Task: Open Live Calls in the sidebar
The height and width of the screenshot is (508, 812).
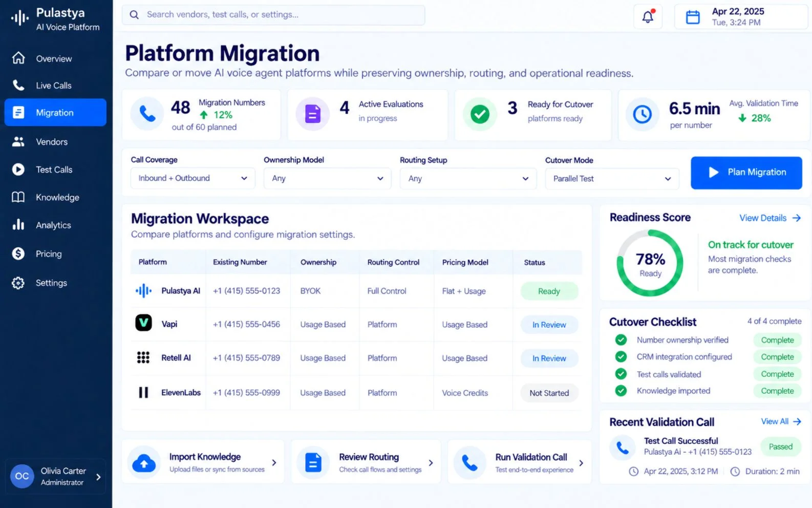Action: pos(55,86)
